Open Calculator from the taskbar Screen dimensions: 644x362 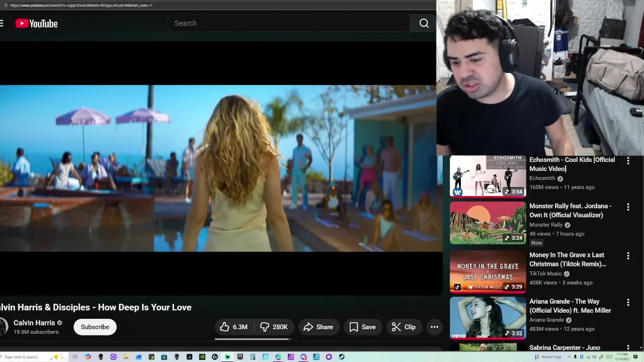click(x=253, y=357)
